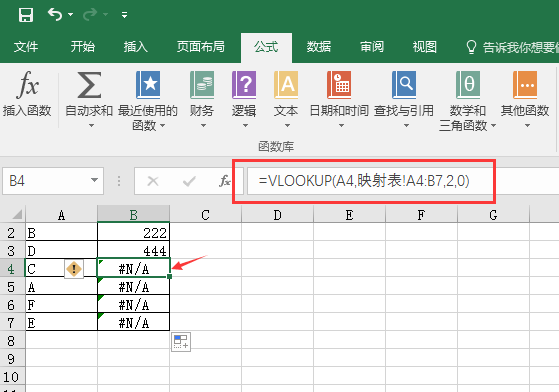
Task: Click cell B2 containing 222
Action: [133, 232]
